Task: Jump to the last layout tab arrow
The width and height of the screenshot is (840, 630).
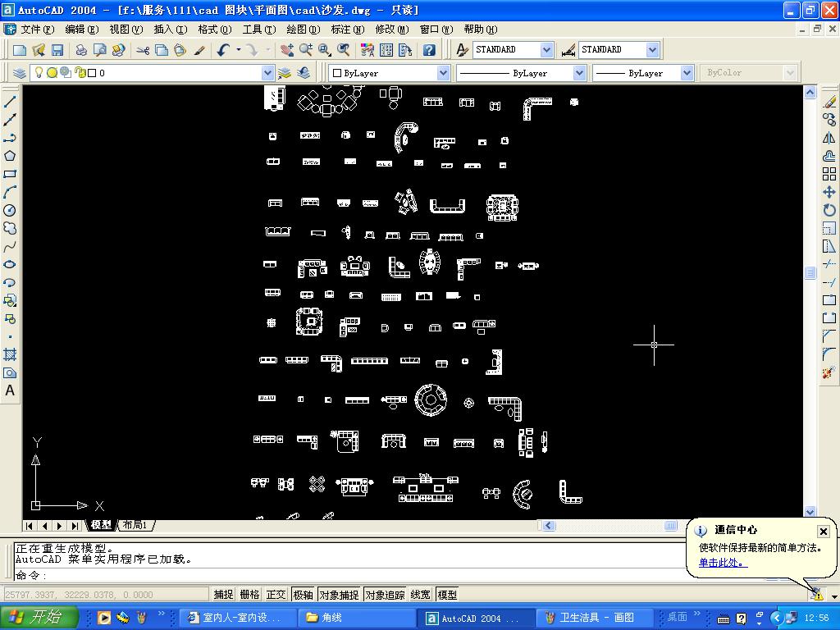Action: point(75,526)
